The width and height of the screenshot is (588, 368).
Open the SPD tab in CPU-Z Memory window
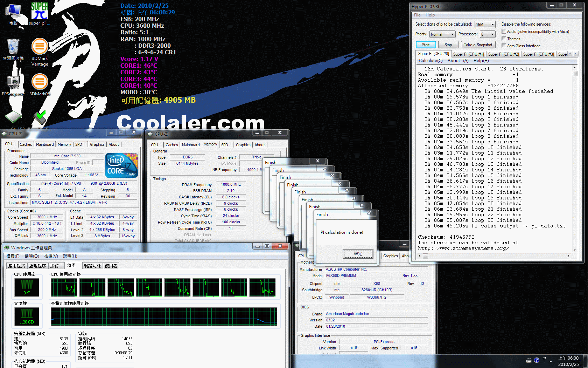pos(225,145)
